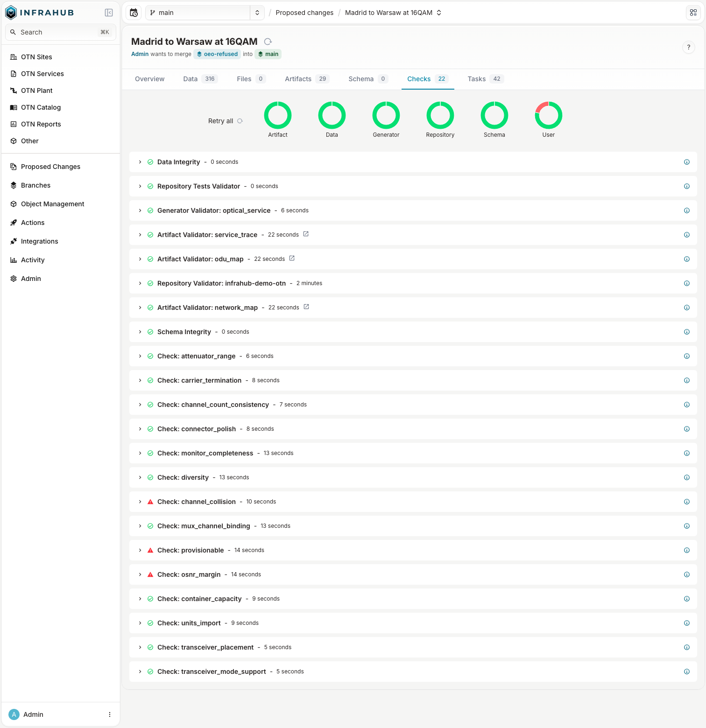
Task: Expand Generator Validator: optical_service row
Action: tap(140, 210)
